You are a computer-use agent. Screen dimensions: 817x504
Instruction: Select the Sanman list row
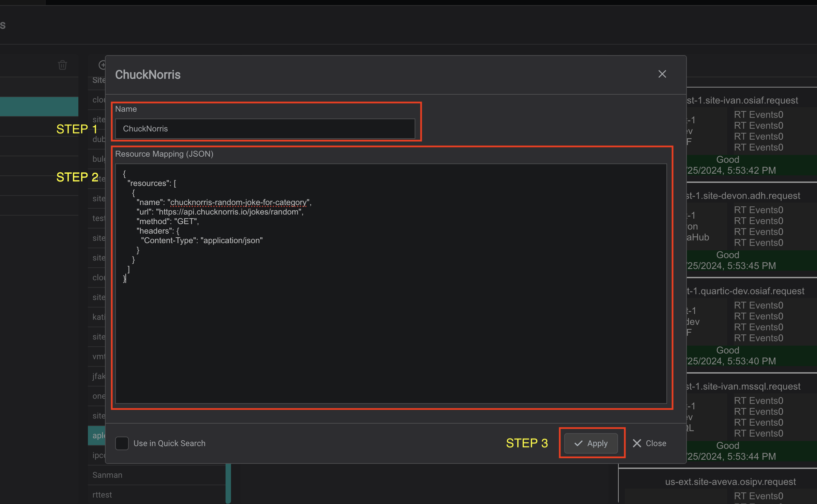point(157,475)
